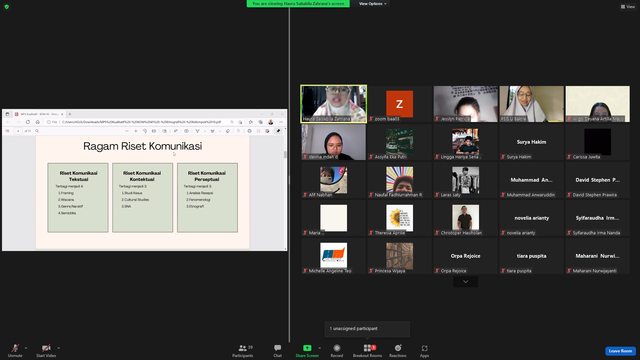The height and width of the screenshot is (360, 640).
Task: Select tiara puspita's participant tile
Action: tap(531, 256)
